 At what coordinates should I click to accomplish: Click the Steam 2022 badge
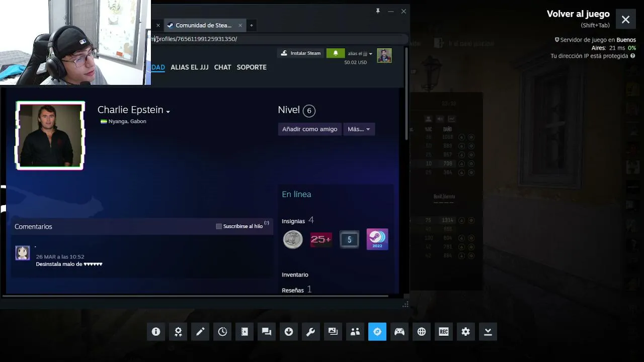point(377,239)
